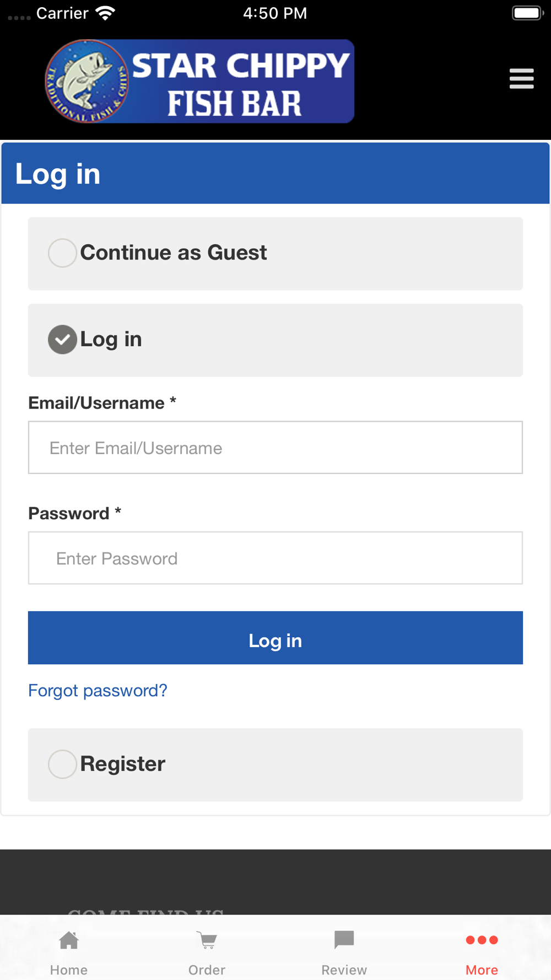Tap the More three-dots icon
The image size is (551, 980).
coord(482,940)
